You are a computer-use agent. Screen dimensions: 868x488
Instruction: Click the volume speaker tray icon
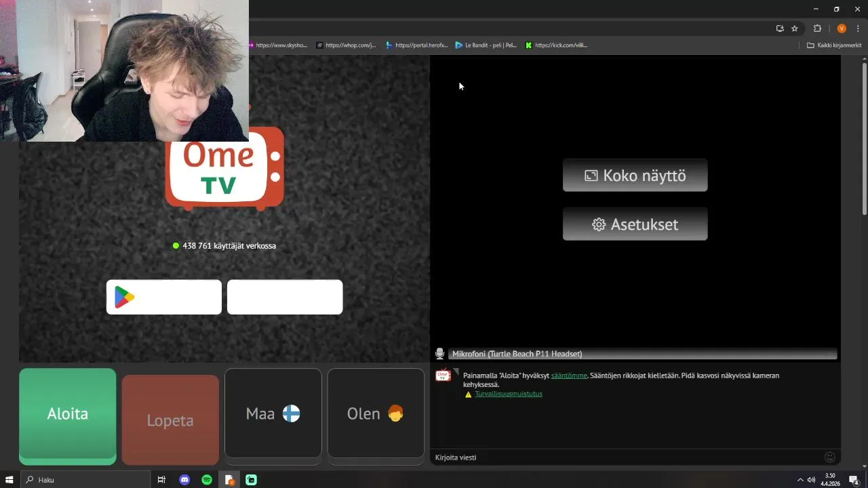pyautogui.click(x=811, y=480)
